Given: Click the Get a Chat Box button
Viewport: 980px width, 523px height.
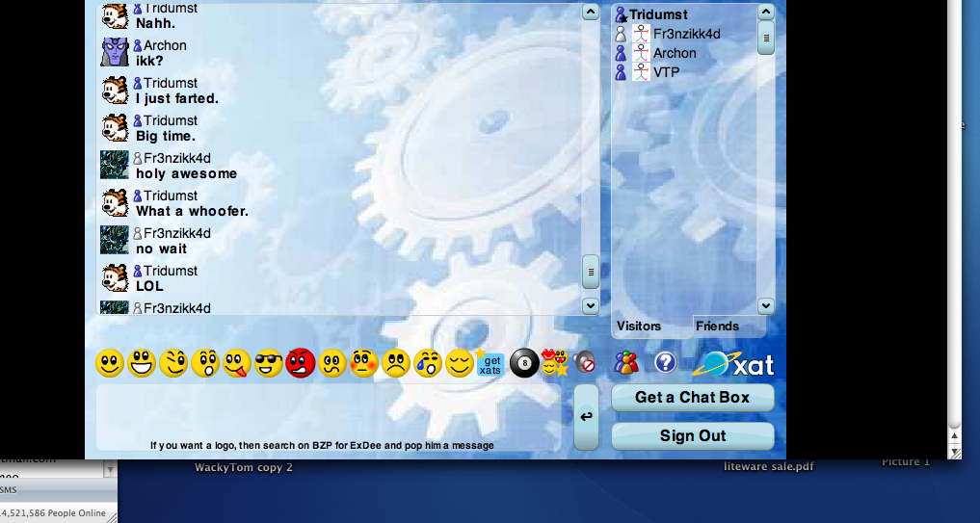Looking at the screenshot, I should coord(693,398).
